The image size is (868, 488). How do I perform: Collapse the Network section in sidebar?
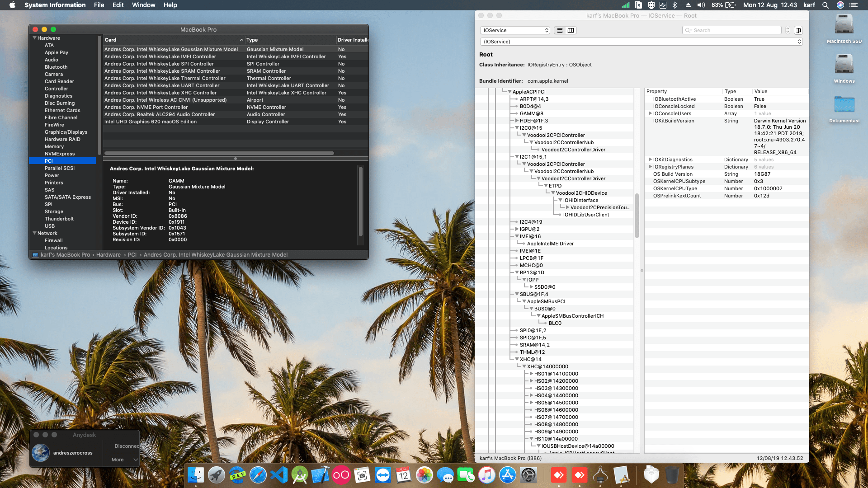point(34,233)
